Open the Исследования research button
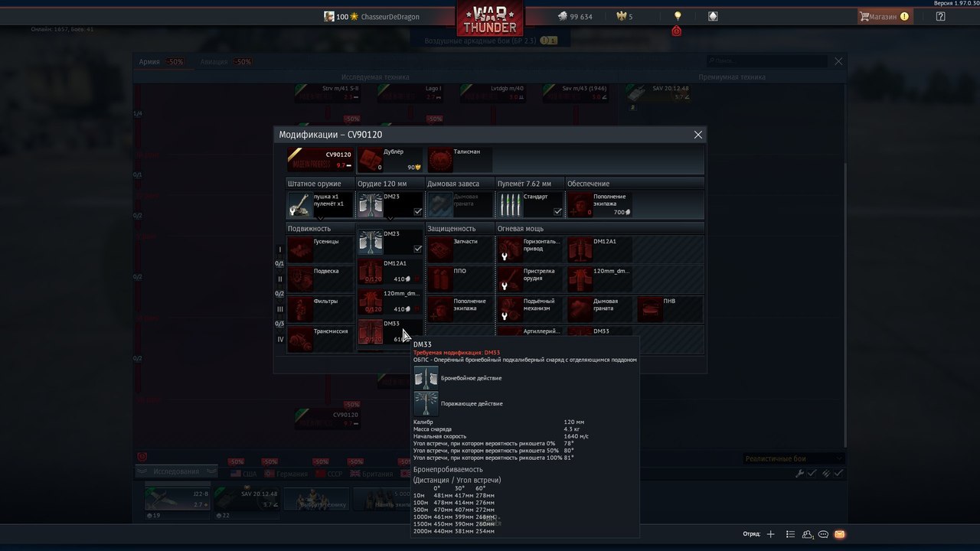 pyautogui.click(x=175, y=471)
